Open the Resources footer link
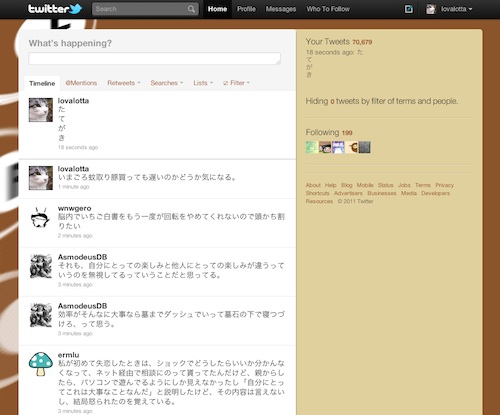This screenshot has width=500, height=415. (x=319, y=201)
